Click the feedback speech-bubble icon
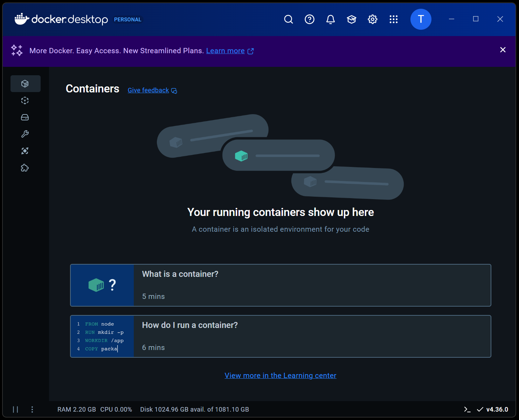The width and height of the screenshot is (519, 420). click(x=174, y=91)
